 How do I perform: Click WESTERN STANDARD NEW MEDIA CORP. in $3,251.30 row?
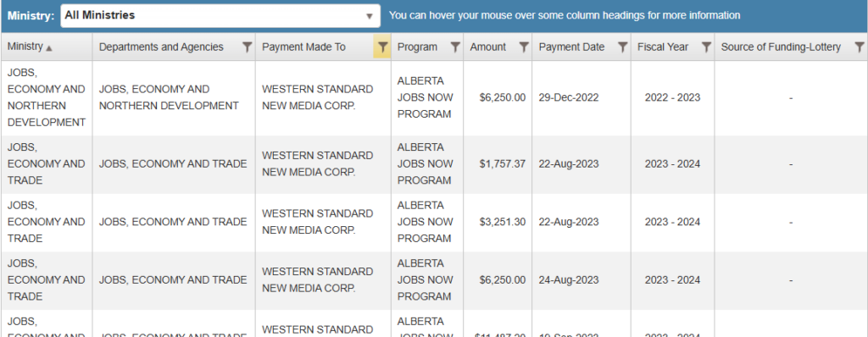317,222
